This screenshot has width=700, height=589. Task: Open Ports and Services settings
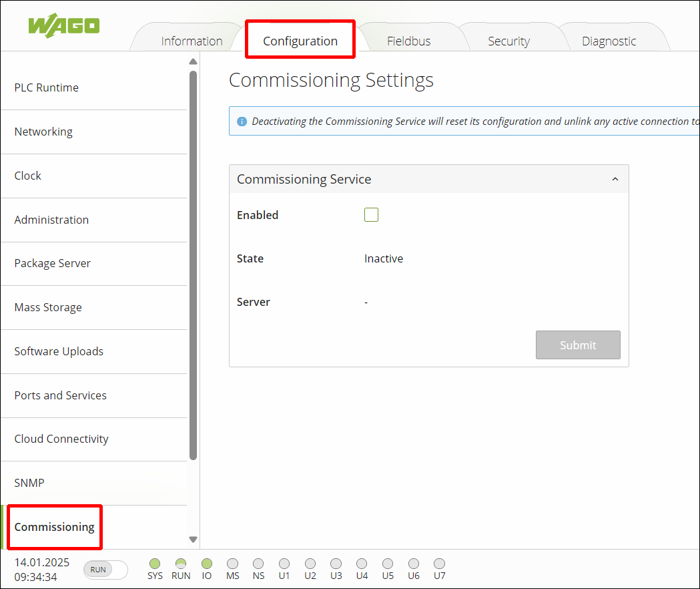(60, 395)
